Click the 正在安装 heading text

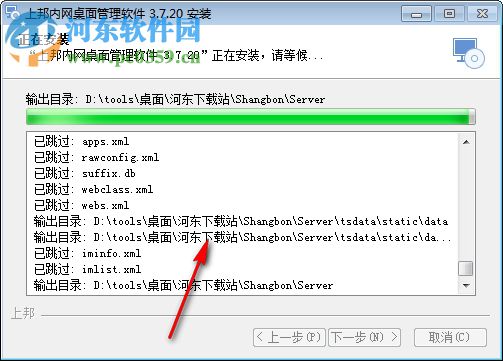[43, 40]
